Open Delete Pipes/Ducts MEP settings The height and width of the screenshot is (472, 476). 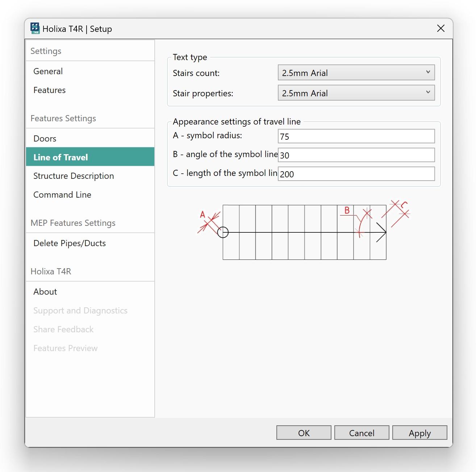click(70, 243)
